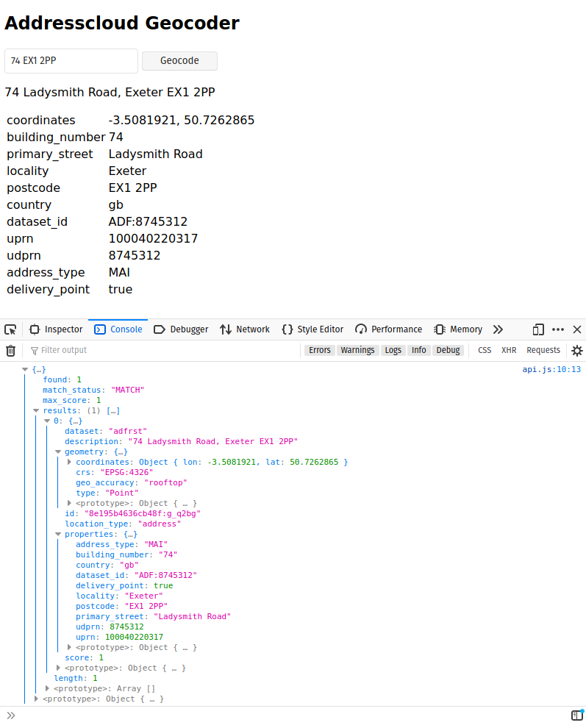The width and height of the screenshot is (586, 728).
Task: Open console settings gear
Action: click(577, 351)
